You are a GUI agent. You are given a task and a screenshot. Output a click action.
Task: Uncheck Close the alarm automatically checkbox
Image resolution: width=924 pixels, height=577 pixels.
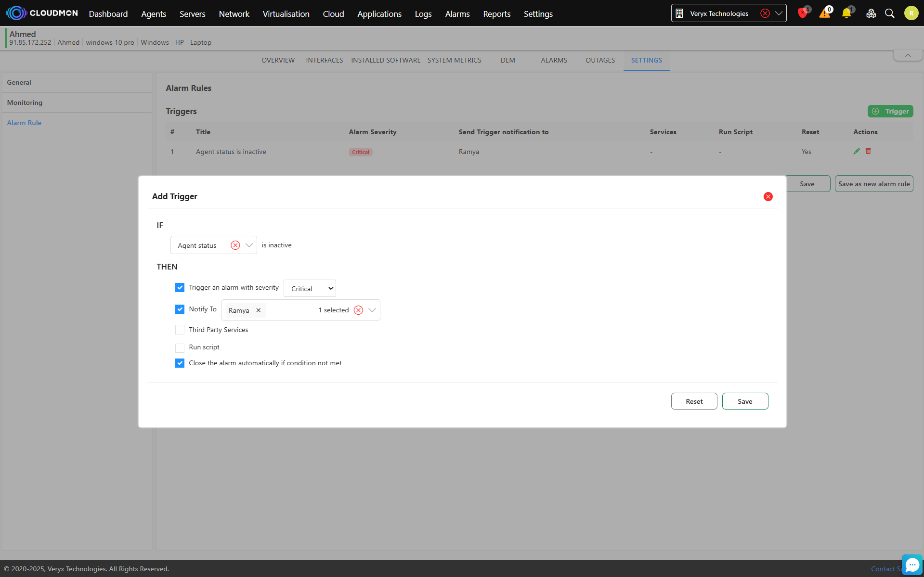pyautogui.click(x=180, y=363)
